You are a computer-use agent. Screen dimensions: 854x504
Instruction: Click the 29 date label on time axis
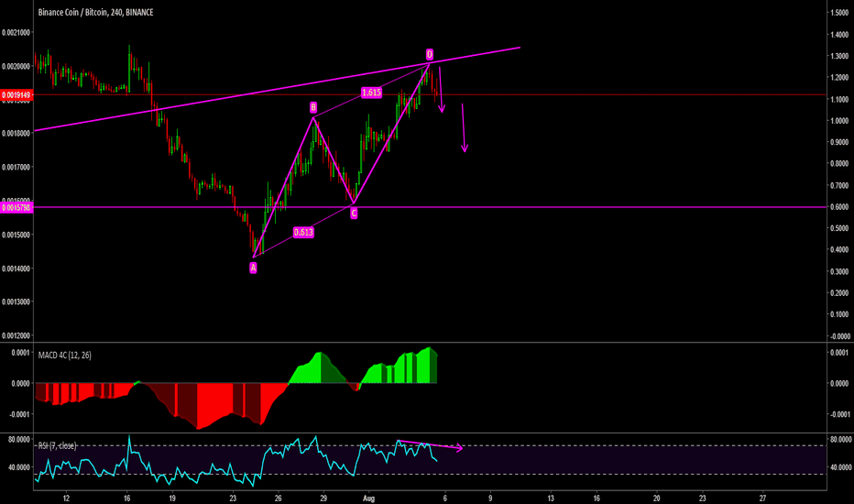click(323, 498)
